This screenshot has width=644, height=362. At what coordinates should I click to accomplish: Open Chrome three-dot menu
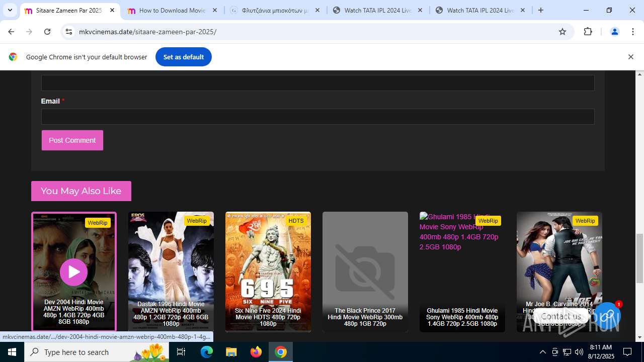(x=632, y=32)
